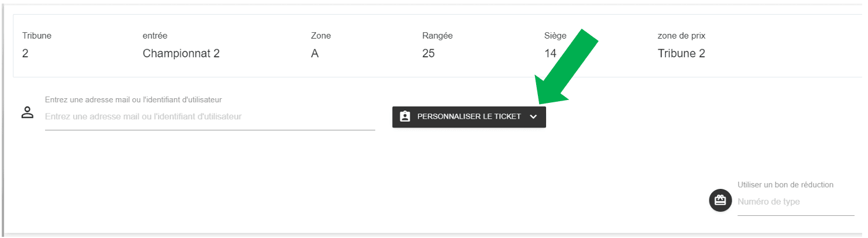Click the Siège column header
868x238 pixels.
point(555,36)
